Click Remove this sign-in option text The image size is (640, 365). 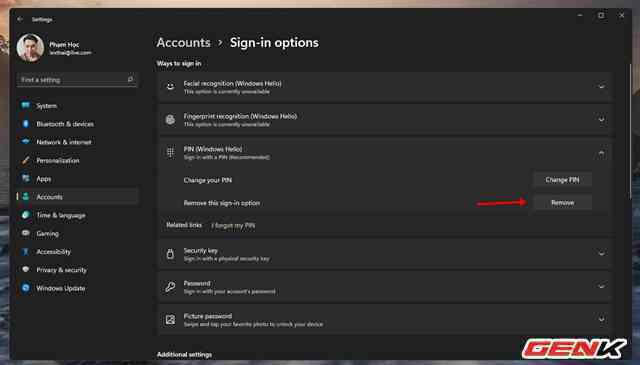coord(222,203)
